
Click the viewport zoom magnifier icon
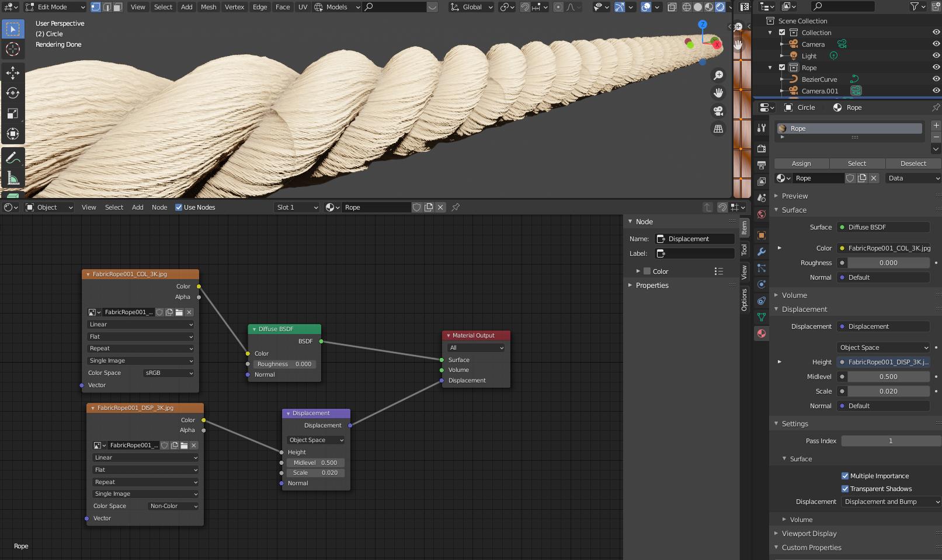click(718, 75)
